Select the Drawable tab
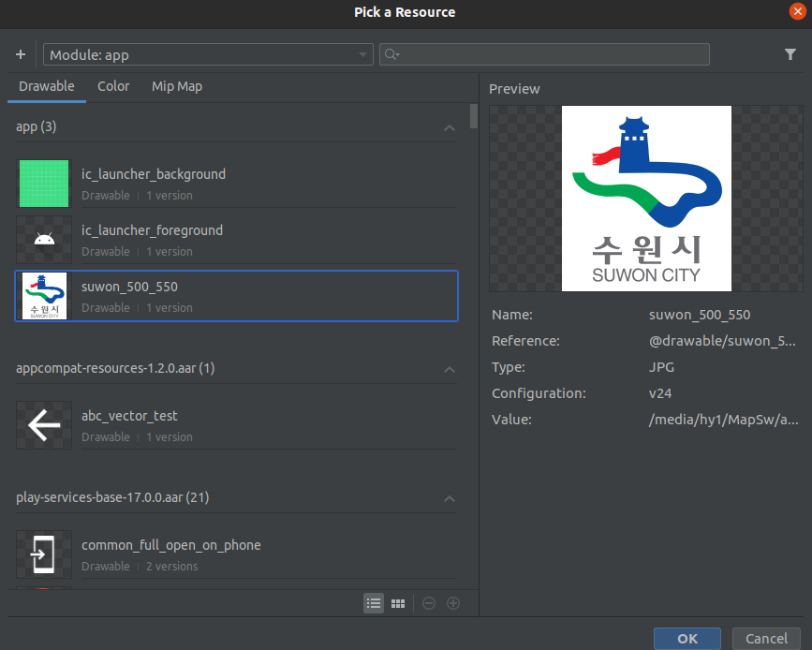 pyautogui.click(x=47, y=86)
